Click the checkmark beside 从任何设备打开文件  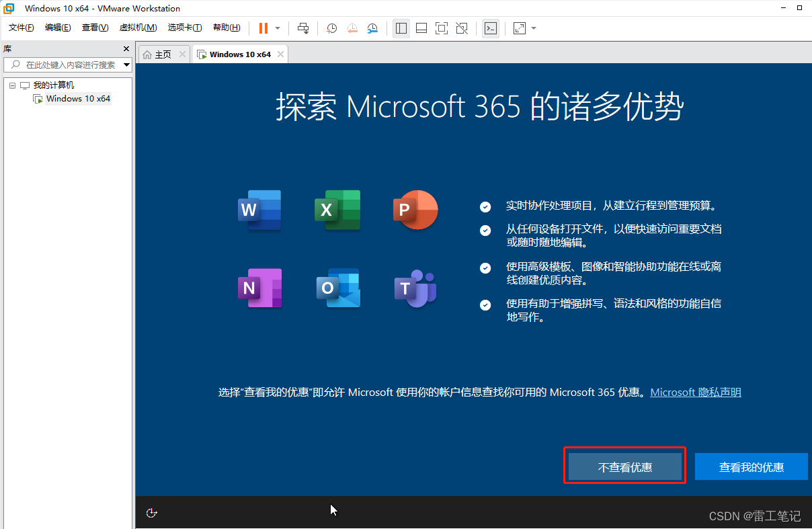point(485,231)
